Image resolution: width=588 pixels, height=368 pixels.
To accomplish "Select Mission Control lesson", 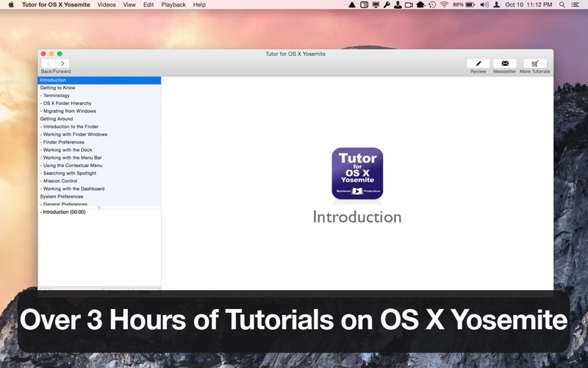I will coord(99,181).
